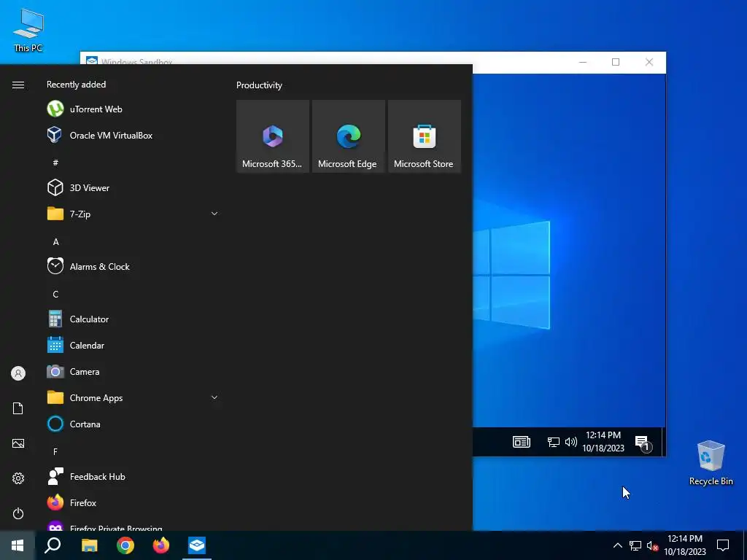The width and height of the screenshot is (747, 560).
Task: Click the # section header
Action: point(55,163)
